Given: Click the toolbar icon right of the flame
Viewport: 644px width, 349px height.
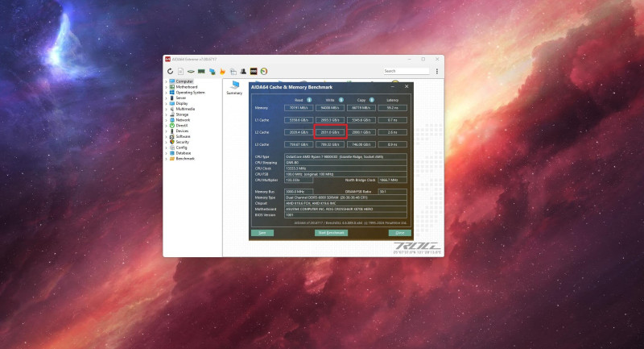Looking at the screenshot, I should (233, 71).
